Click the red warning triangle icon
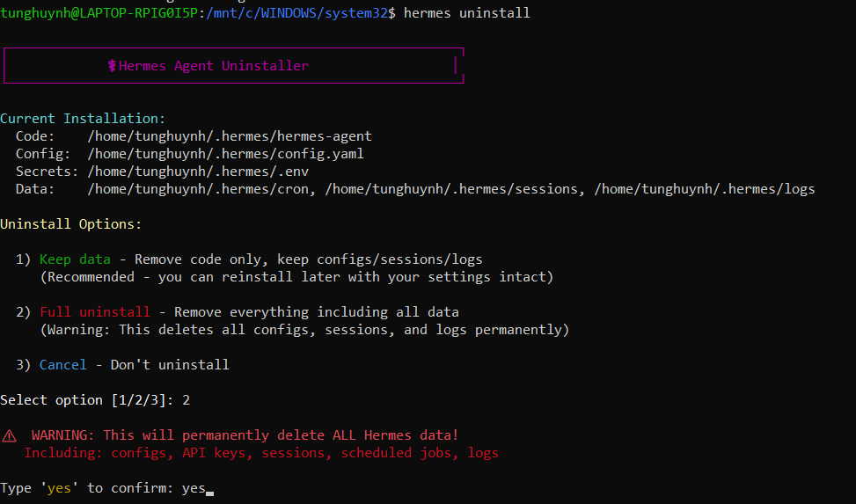The width and height of the screenshot is (856, 504). tap(9, 435)
